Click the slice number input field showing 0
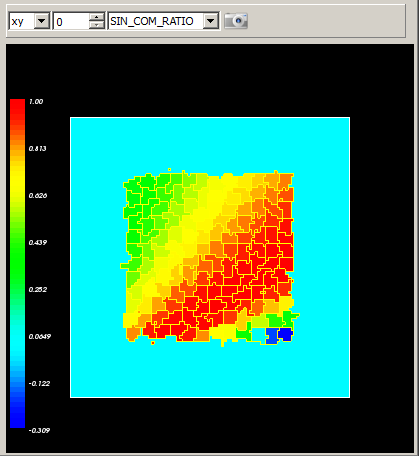The image size is (419, 456). coord(71,21)
